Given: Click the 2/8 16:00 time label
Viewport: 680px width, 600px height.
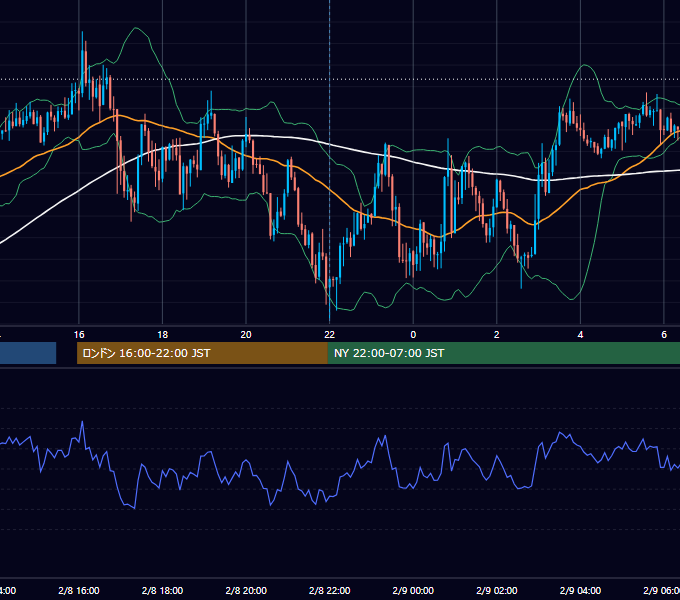Looking at the screenshot, I should click(x=79, y=590).
